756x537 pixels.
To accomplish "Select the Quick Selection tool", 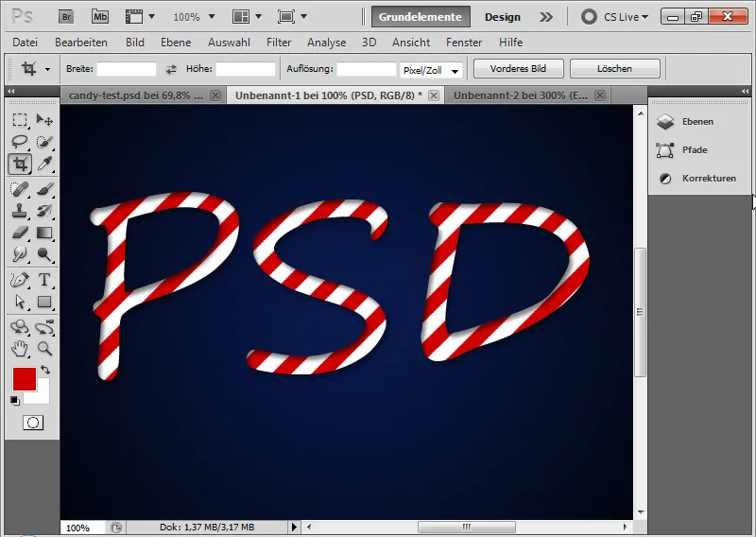I will pos(44,142).
